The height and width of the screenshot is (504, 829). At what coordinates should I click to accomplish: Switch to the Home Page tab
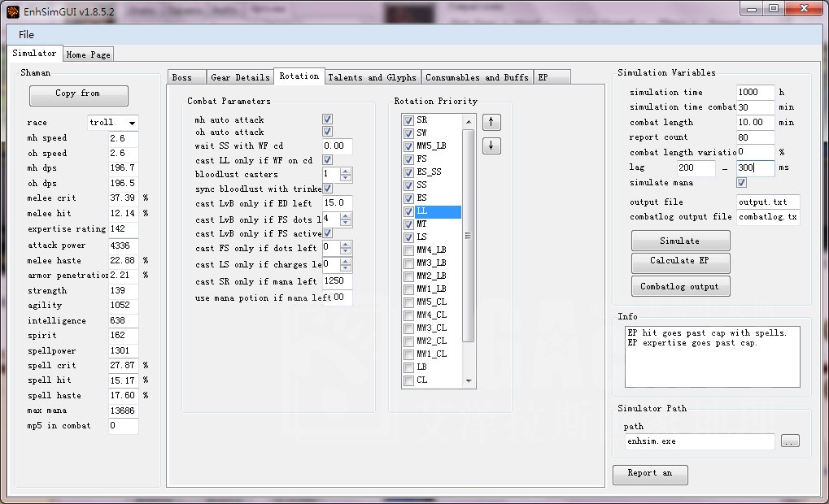(89, 54)
